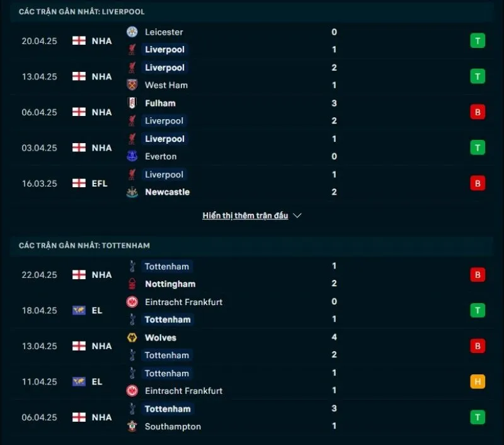The height and width of the screenshot is (445, 504).
Task: Click the Tottenham cockerel crest icon
Action: click(132, 266)
